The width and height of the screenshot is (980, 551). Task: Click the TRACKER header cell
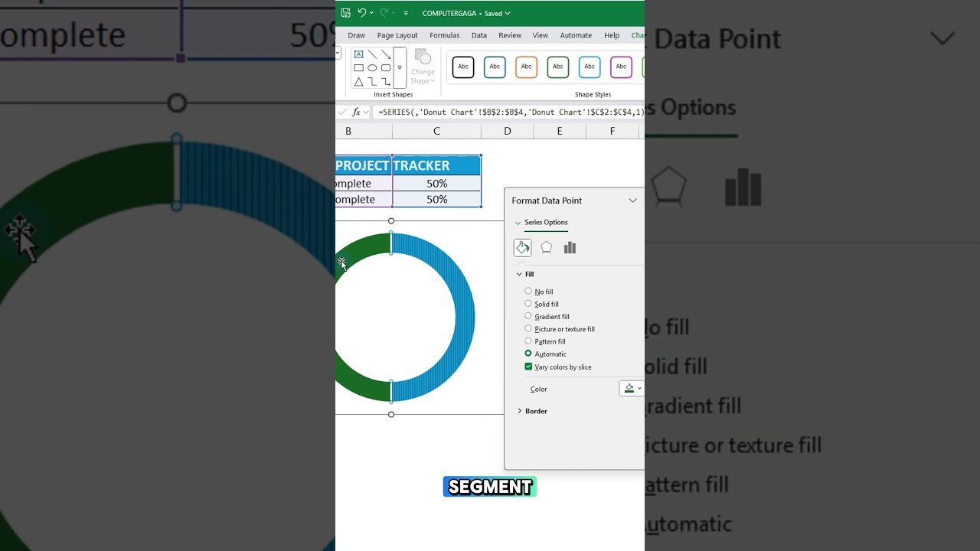(436, 165)
